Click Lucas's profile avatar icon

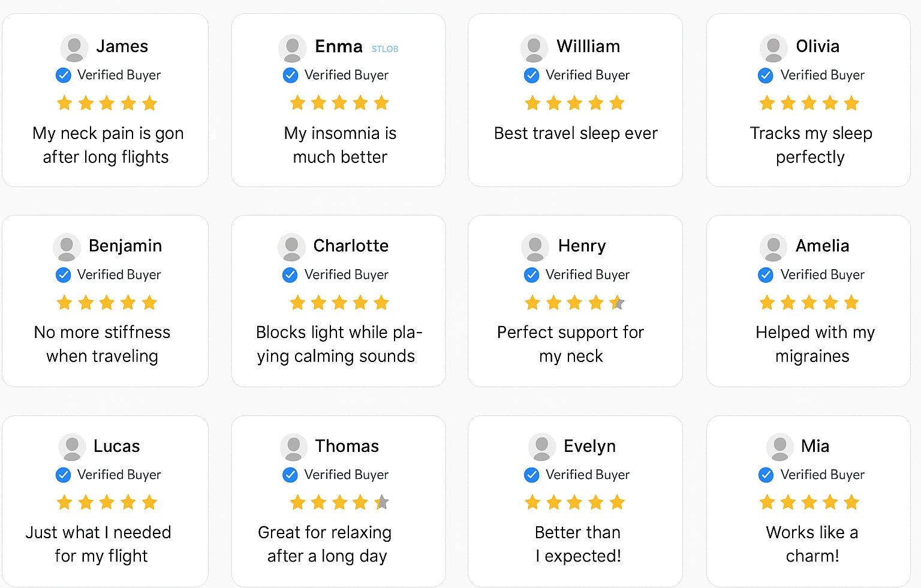pyautogui.click(x=72, y=448)
